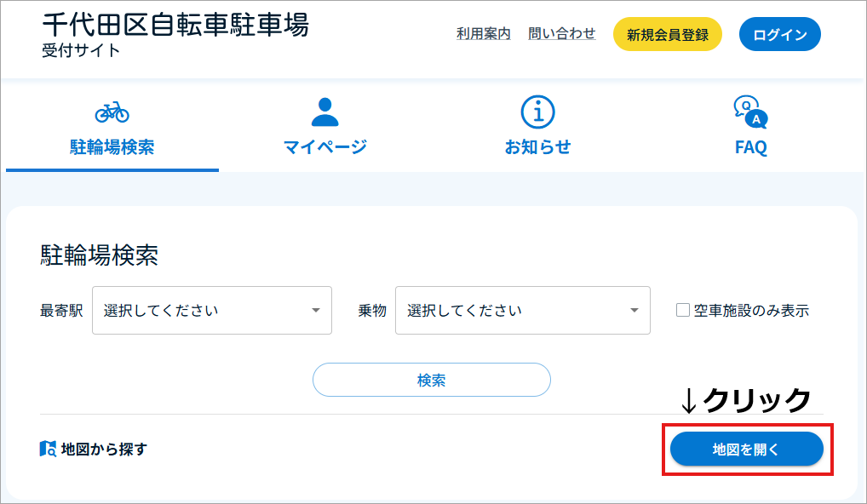Viewport: 867px width, 504px height.
Task: Click the 地図を開く button
Action: click(746, 449)
